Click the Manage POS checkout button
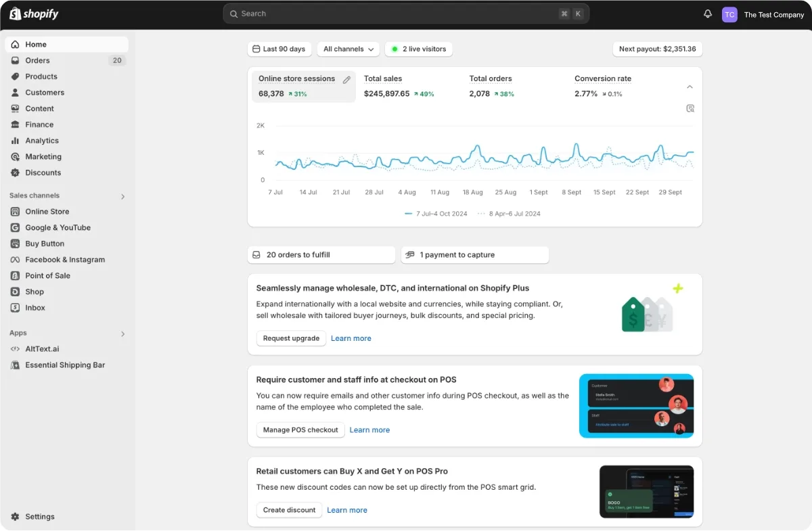Viewport: 812px width, 531px height. coord(300,430)
